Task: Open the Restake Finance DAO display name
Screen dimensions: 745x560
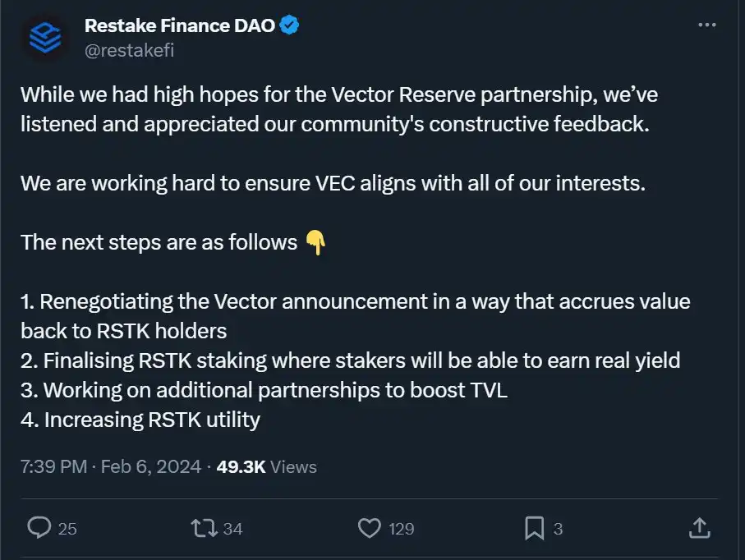Action: coord(180,25)
